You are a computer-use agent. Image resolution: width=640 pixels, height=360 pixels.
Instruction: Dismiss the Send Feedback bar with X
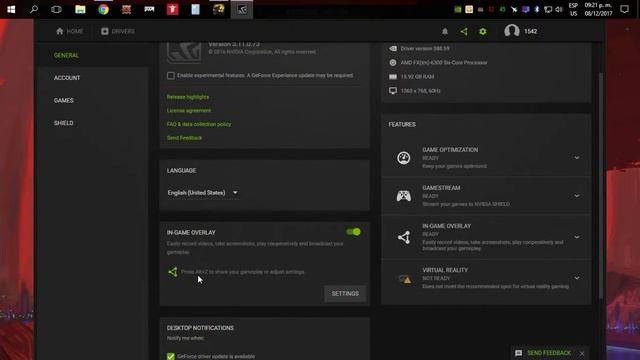coord(582,353)
